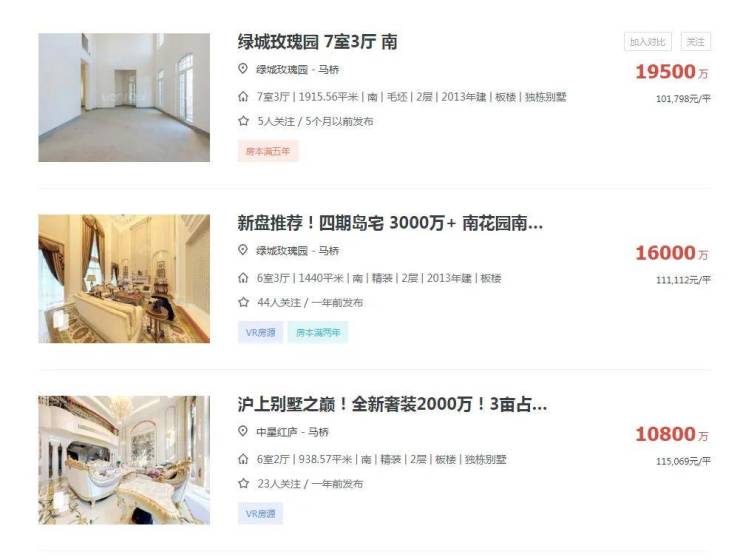
Task: Open listing 沪上别墅之巅 title
Action: tap(392, 404)
